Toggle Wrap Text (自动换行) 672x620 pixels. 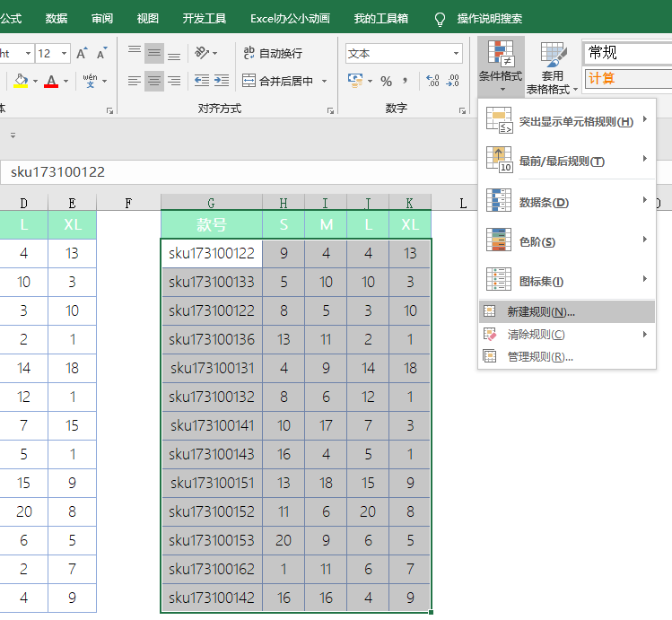[x=271, y=54]
